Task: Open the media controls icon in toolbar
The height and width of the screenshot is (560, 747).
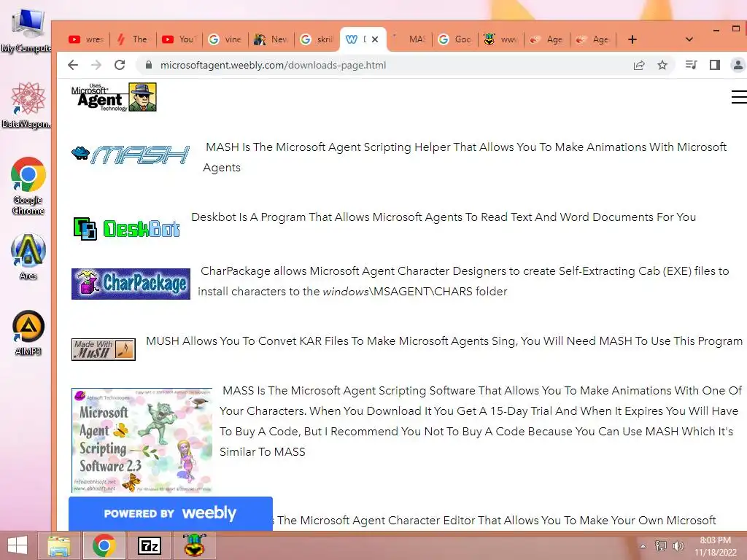Action: coord(691,65)
